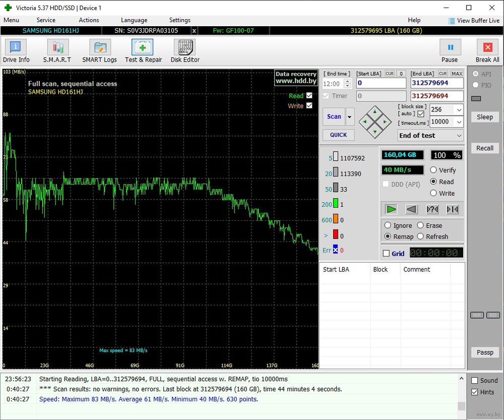504x420 pixels.
Task: Click the green 200 ms block swatch
Action: (x=336, y=203)
